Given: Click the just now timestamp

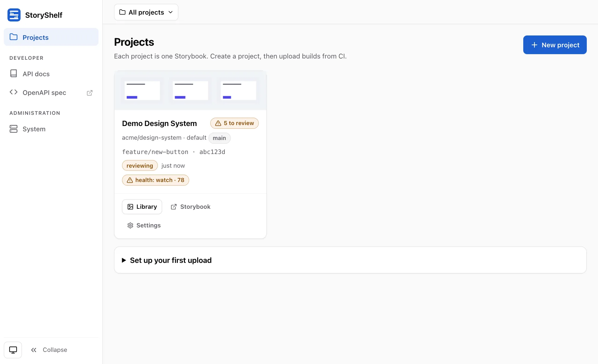Looking at the screenshot, I should point(173,166).
